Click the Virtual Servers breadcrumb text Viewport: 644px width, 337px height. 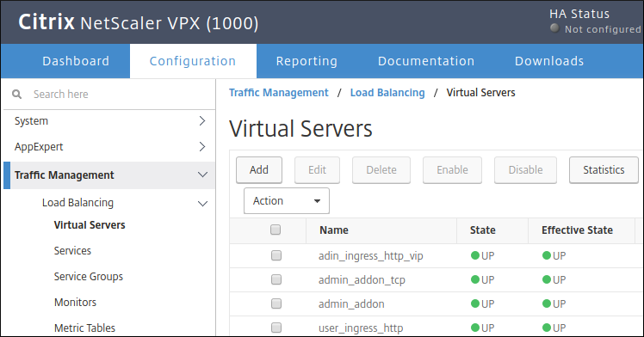coord(480,93)
